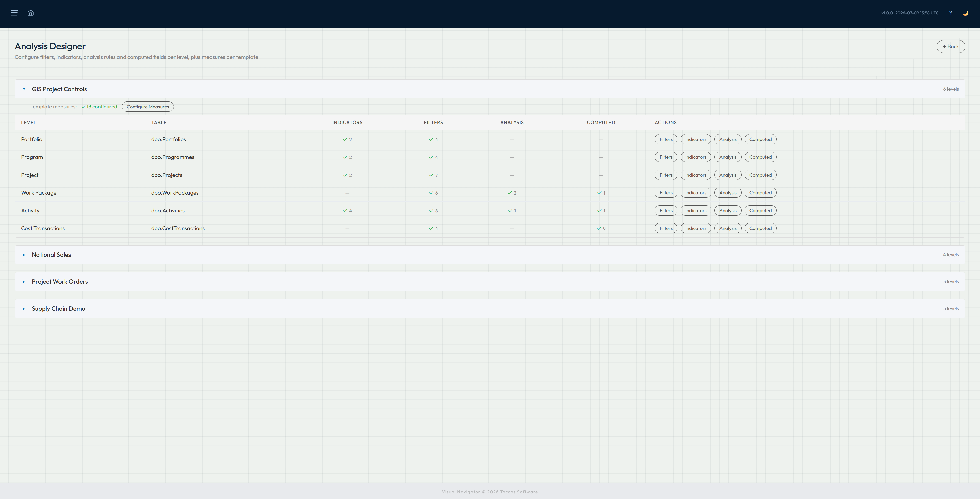Click the LEVEL column header

(28, 123)
